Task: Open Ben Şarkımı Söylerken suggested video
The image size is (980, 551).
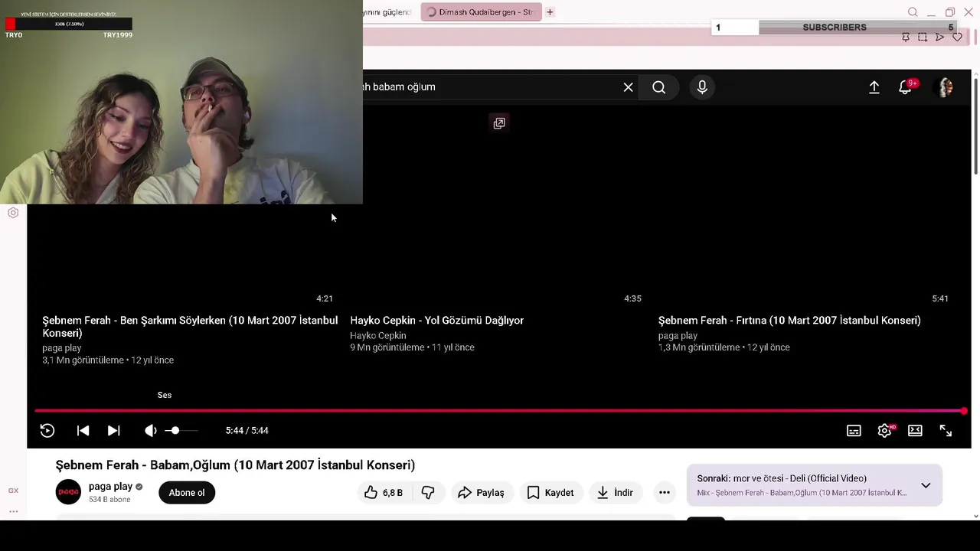Action: [x=190, y=327]
